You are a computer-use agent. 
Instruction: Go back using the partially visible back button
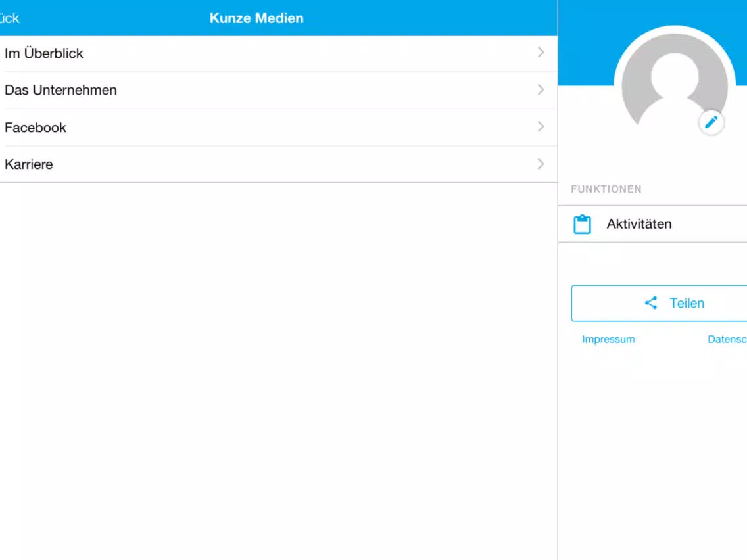[9, 18]
